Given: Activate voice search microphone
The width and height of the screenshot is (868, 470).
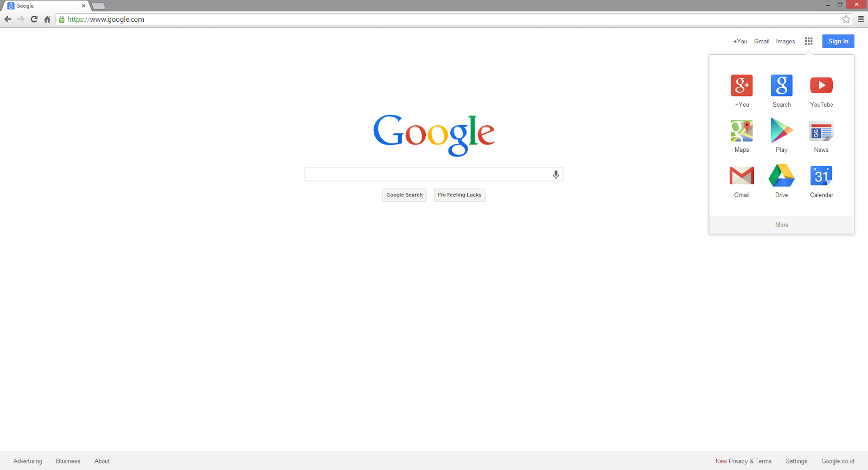Looking at the screenshot, I should tap(556, 175).
